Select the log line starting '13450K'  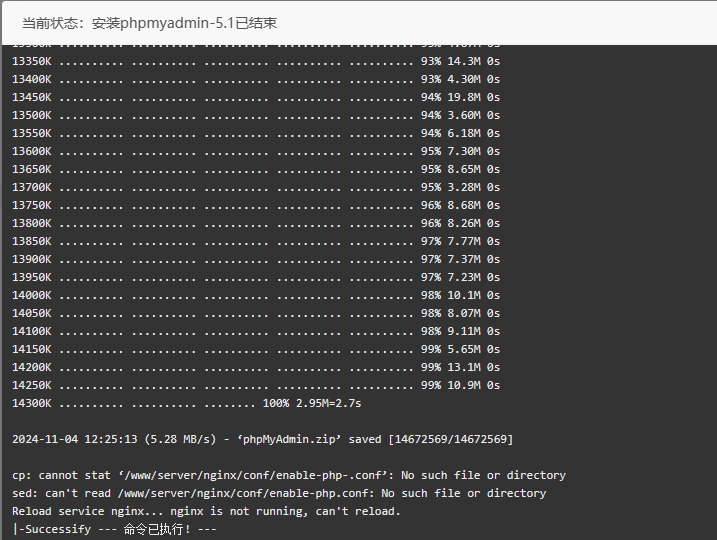click(256, 97)
